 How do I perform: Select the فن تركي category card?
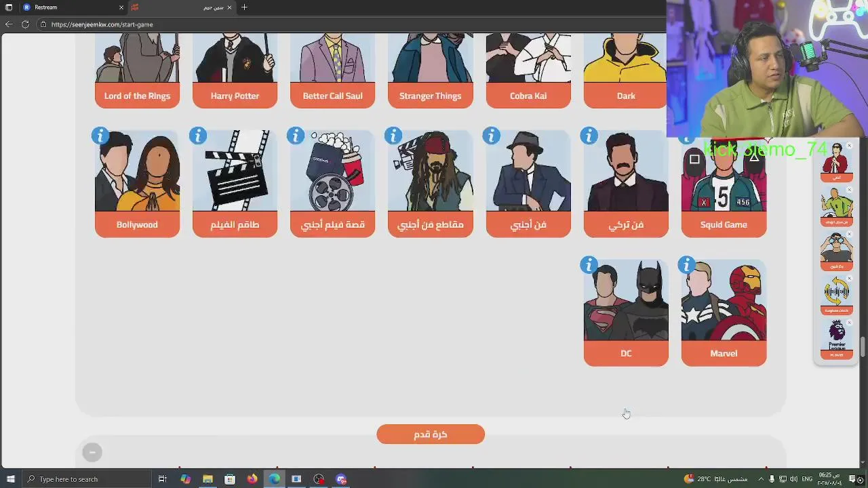(626, 184)
